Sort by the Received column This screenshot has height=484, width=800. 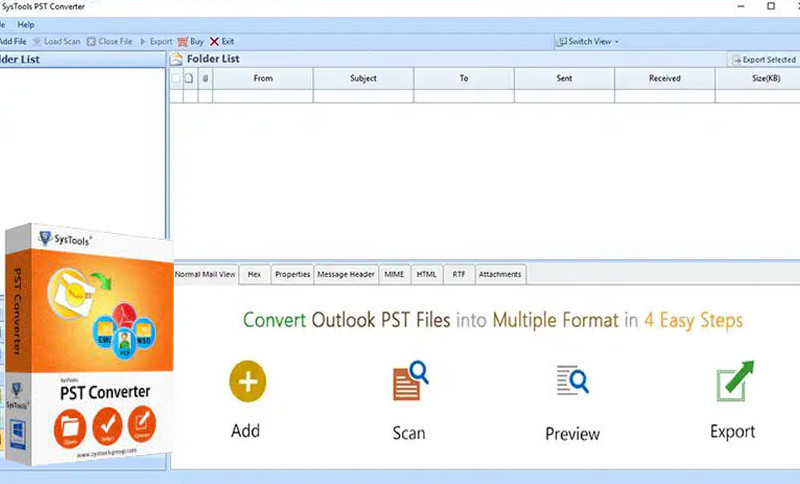665,79
